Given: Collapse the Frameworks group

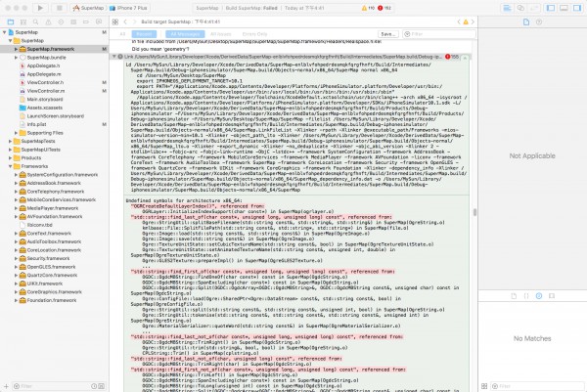Looking at the screenshot, I should click(10, 166).
